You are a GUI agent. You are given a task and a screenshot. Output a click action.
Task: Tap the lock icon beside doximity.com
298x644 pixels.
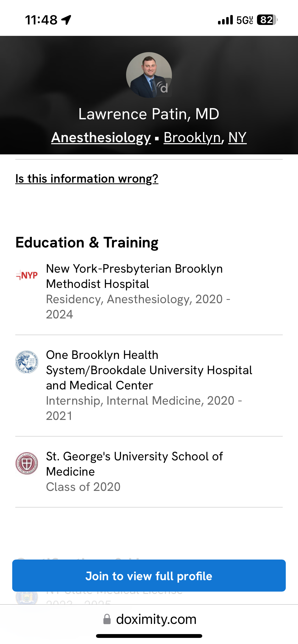pos(107,619)
